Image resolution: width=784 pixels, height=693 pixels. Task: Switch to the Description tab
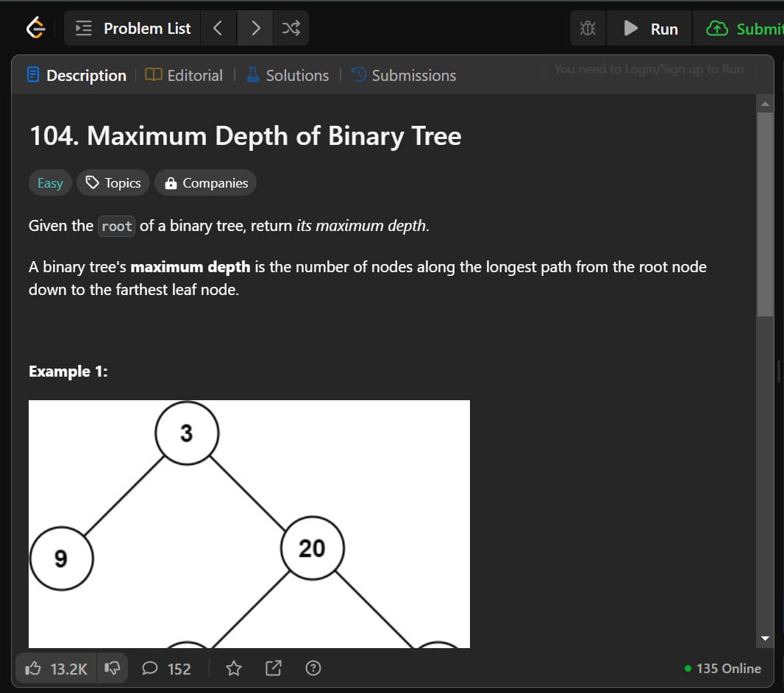(x=76, y=76)
